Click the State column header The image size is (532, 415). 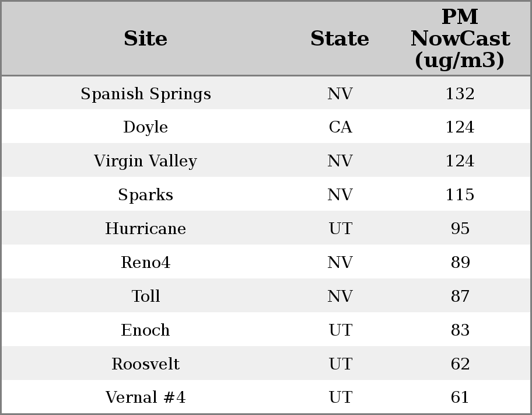tap(339, 39)
